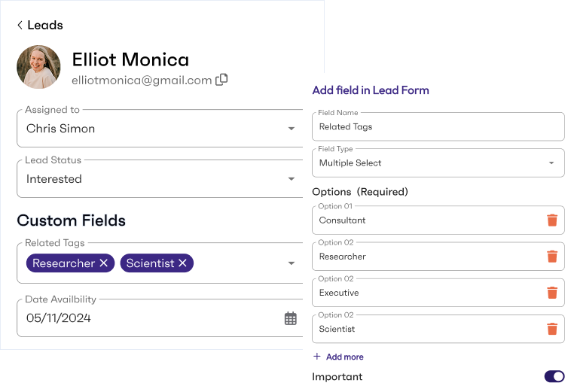Delete the Scientist option
574x392 pixels.
point(552,329)
